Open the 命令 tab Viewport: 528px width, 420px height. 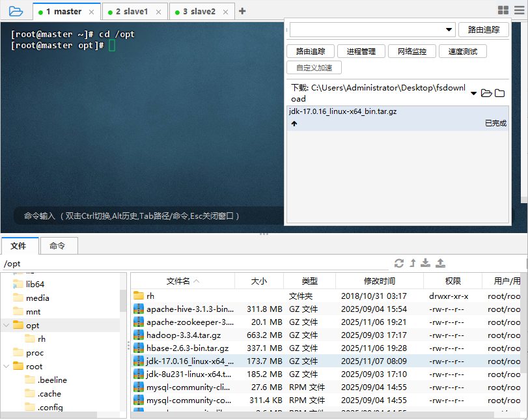[x=59, y=246]
